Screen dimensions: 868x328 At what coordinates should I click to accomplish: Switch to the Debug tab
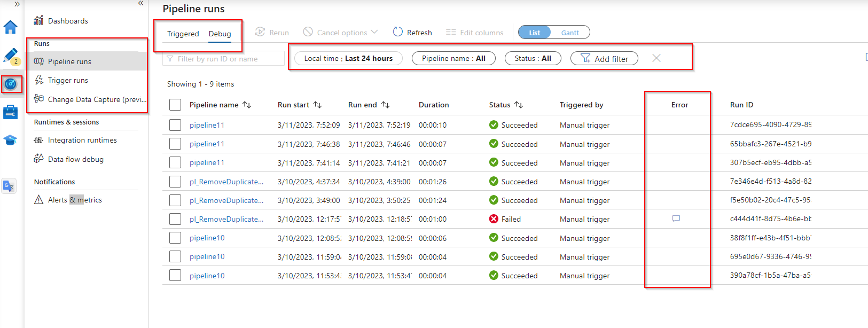coord(220,34)
